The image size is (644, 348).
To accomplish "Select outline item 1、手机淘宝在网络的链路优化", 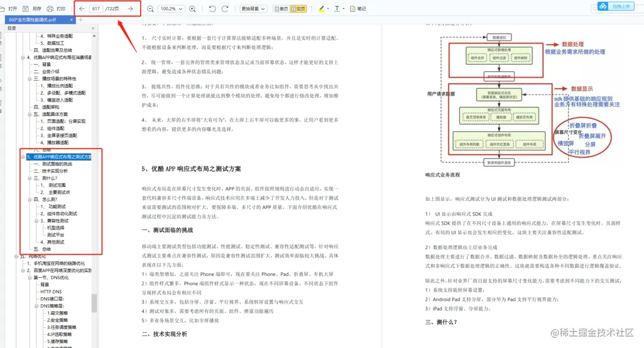I will 56,263.
